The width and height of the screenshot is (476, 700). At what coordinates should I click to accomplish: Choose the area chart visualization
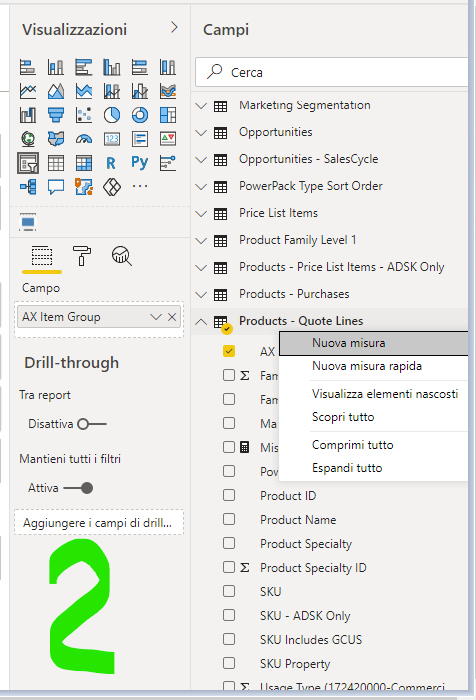56,92
